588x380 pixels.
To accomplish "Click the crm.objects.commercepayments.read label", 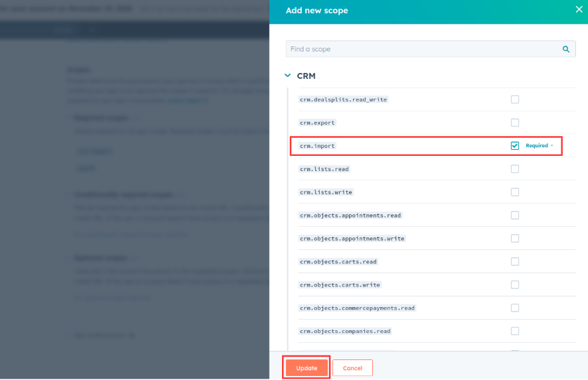I will 357,308.
